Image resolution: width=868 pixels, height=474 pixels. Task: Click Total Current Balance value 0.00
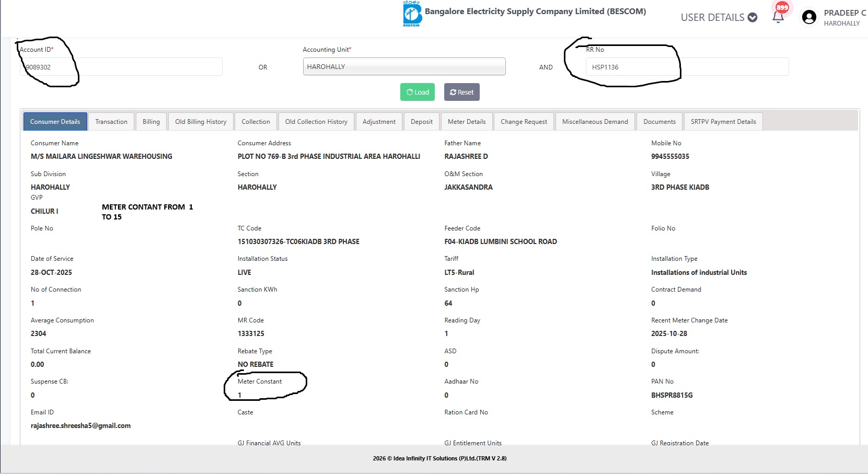pos(37,364)
